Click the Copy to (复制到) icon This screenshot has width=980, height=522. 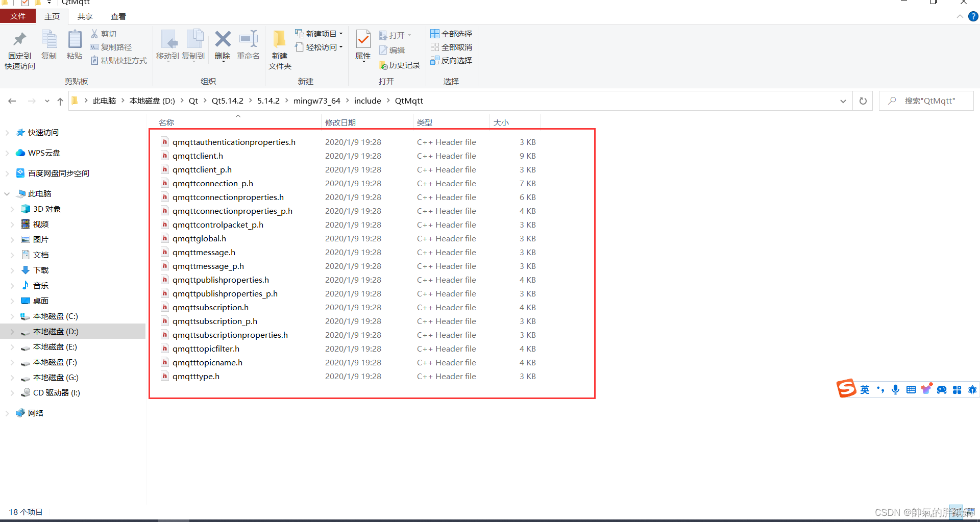pyautogui.click(x=194, y=39)
